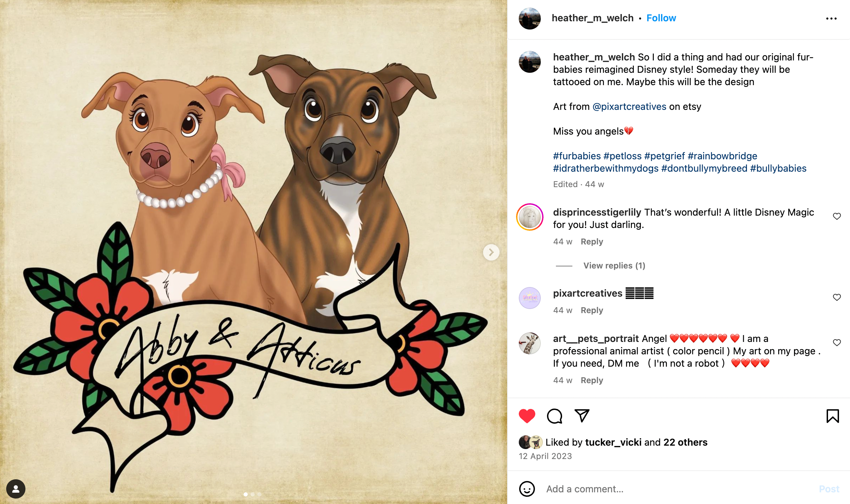
Task: Like the pixartcreatives comment
Action: [837, 297]
